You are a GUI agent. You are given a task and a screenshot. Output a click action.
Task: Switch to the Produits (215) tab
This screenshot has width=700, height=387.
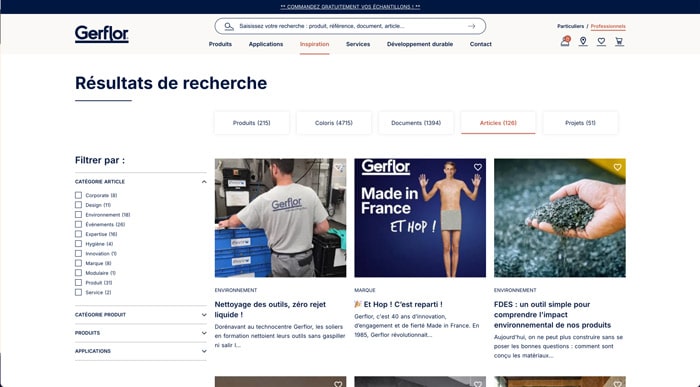pyautogui.click(x=251, y=123)
